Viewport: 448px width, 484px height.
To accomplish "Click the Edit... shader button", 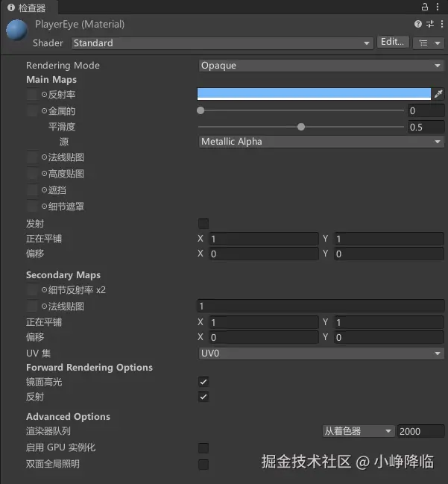I will click(392, 42).
